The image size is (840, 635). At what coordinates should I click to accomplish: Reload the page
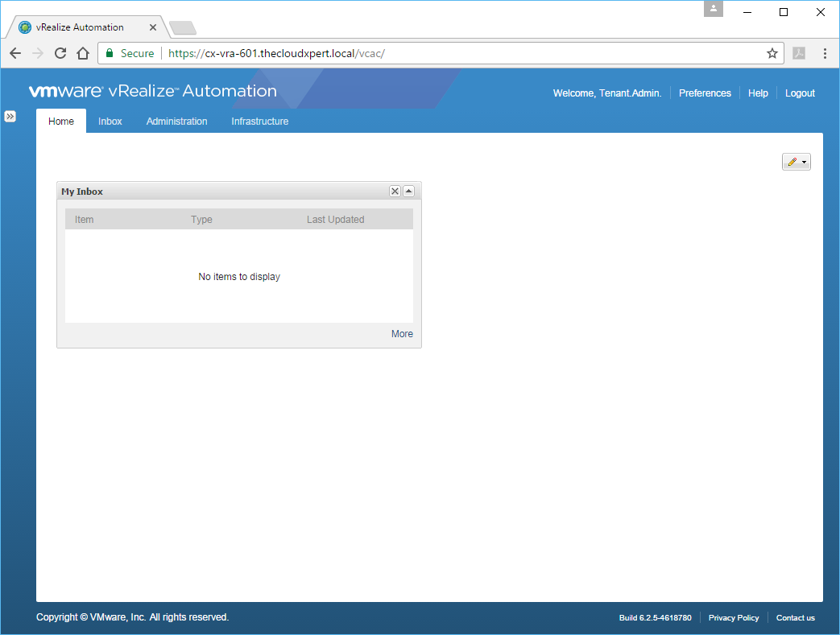(60, 53)
